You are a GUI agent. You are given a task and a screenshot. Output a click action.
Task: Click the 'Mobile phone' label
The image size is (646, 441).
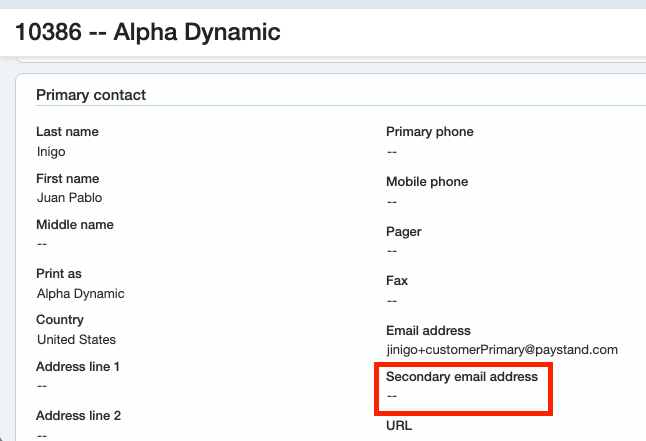(x=427, y=182)
